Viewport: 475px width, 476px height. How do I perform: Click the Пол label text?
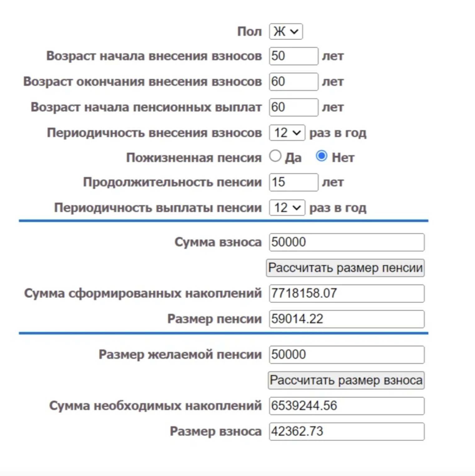point(249,31)
